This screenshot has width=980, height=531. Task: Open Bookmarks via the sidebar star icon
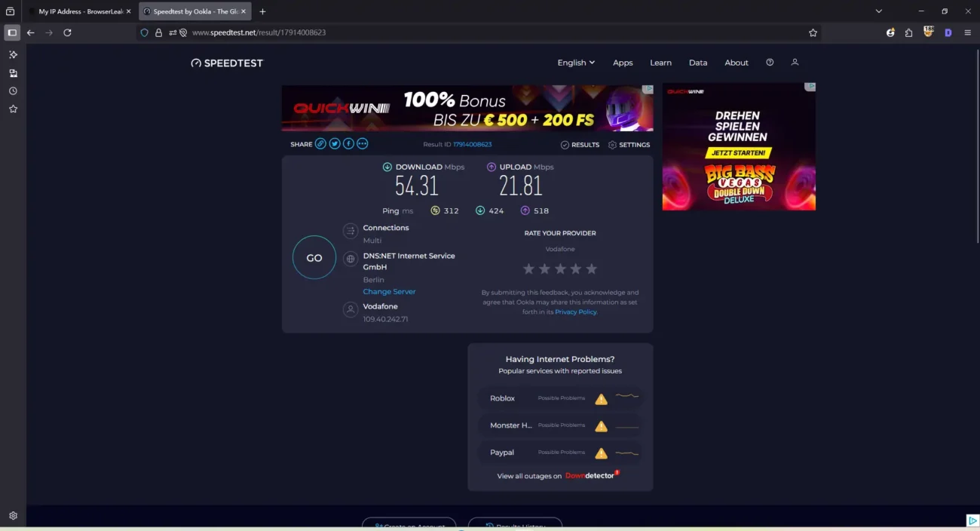click(x=13, y=109)
